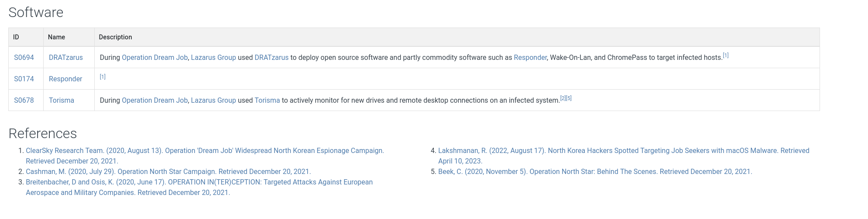
Task: Open Beek Behind The Scenes reference
Action: pyautogui.click(x=595, y=171)
